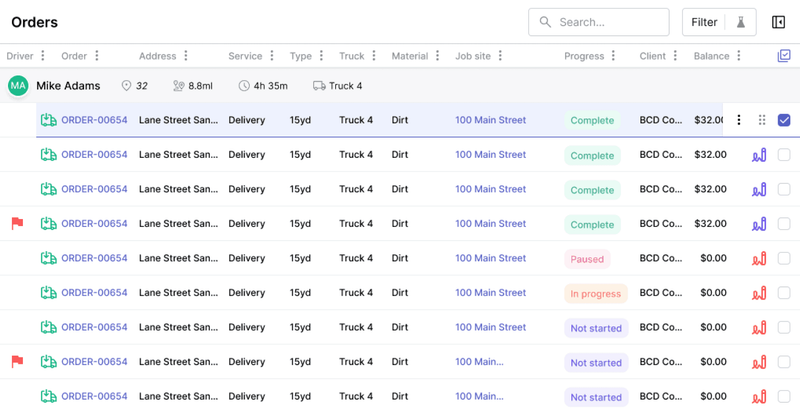This screenshot has width=800, height=409.
Task: Uncheck the checked checkbox on highlighted row
Action: pos(784,121)
